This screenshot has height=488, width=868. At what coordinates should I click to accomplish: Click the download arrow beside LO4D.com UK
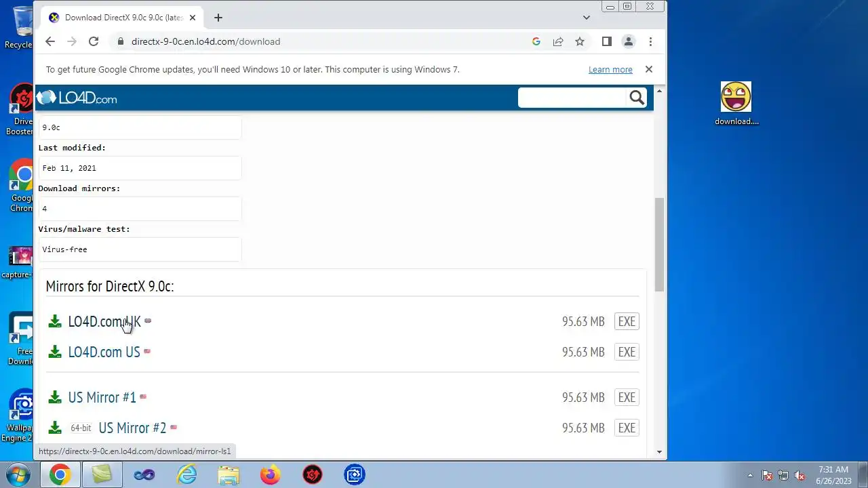point(55,321)
